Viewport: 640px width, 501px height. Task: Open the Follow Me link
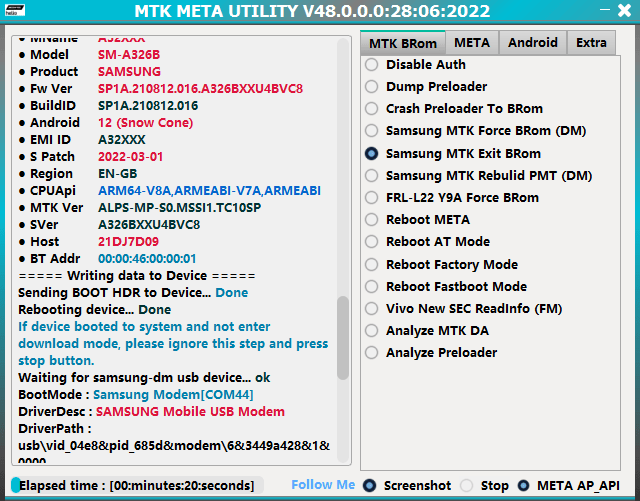323,485
